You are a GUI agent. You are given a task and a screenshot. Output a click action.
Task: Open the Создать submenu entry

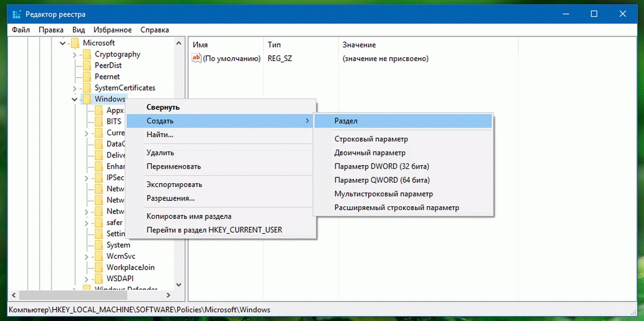point(221,121)
